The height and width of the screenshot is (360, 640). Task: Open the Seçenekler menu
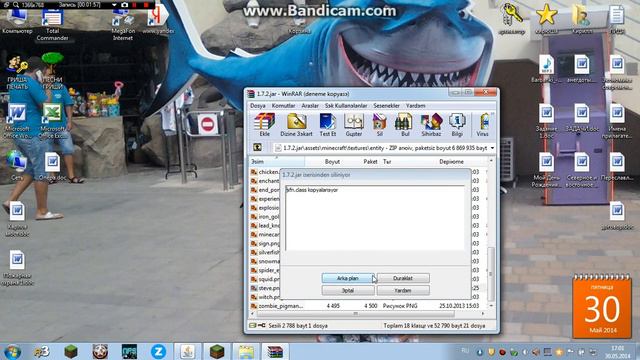(x=386, y=105)
